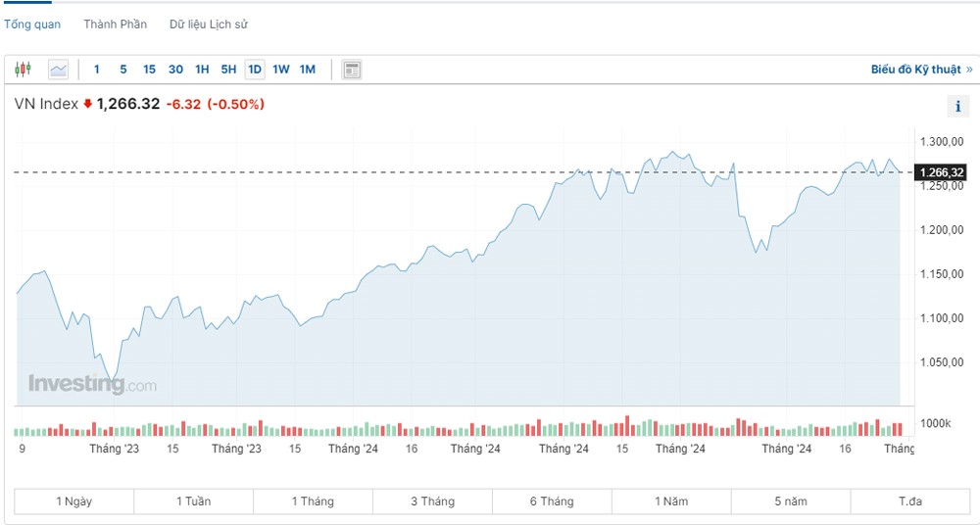Open the chart info icon
Viewport: 980px width, 525px height.
[x=956, y=108]
